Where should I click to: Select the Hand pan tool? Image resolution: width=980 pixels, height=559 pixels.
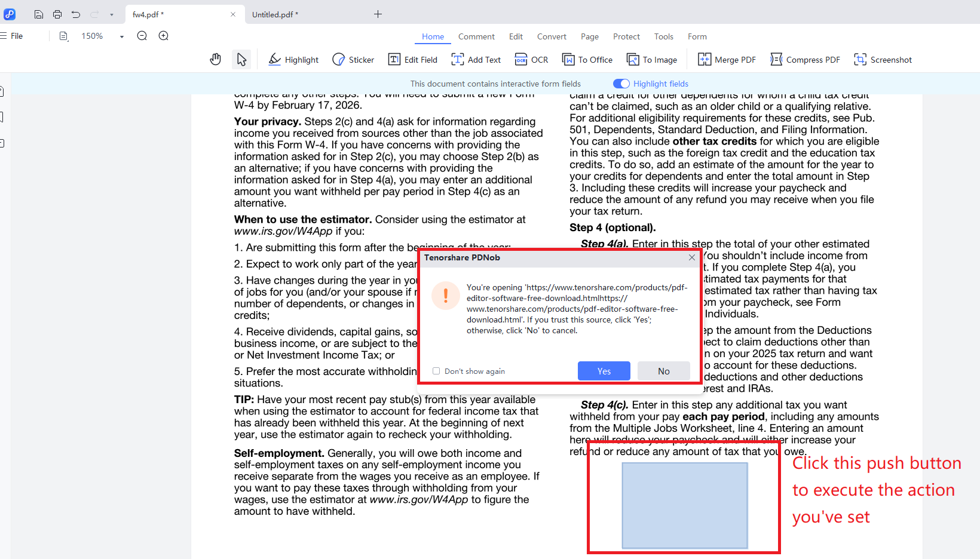[216, 59]
